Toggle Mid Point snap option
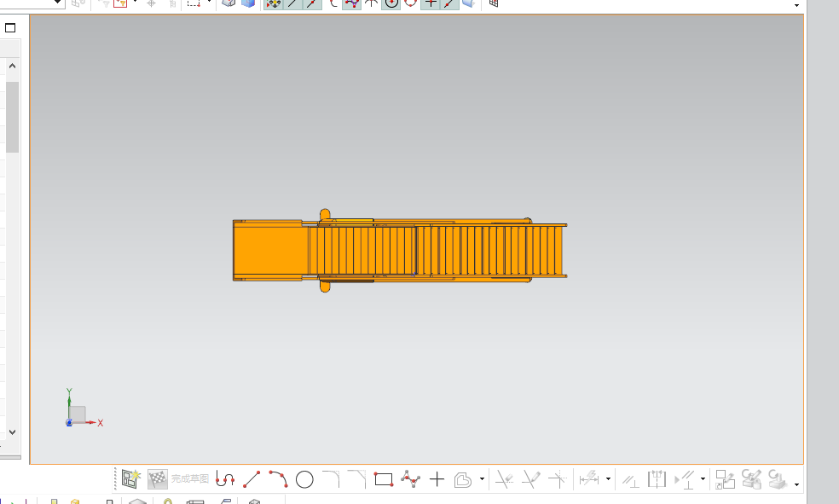This screenshot has height=504, width=839. [312, 3]
